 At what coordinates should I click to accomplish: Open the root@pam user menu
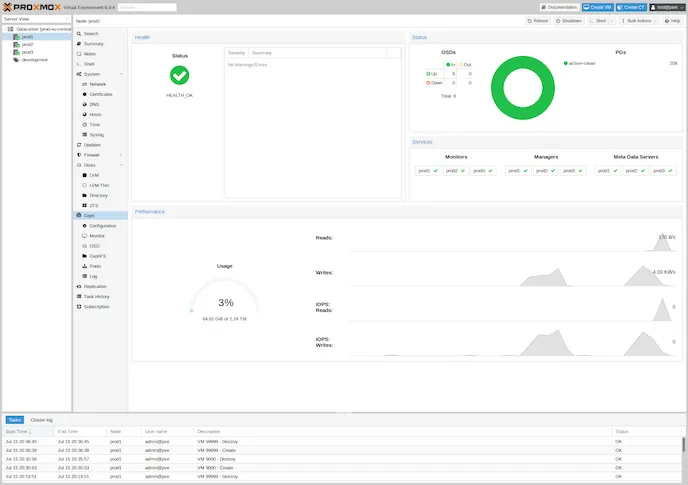(x=666, y=7)
